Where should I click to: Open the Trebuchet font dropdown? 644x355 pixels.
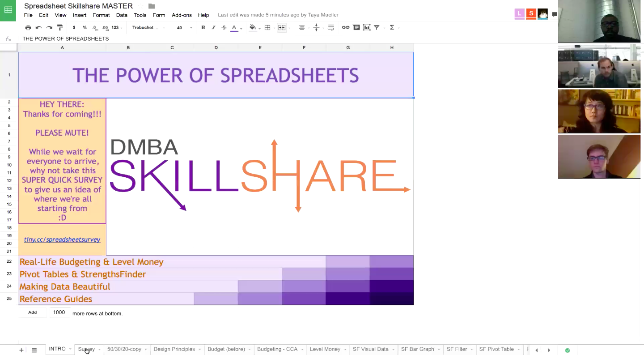[148, 28]
